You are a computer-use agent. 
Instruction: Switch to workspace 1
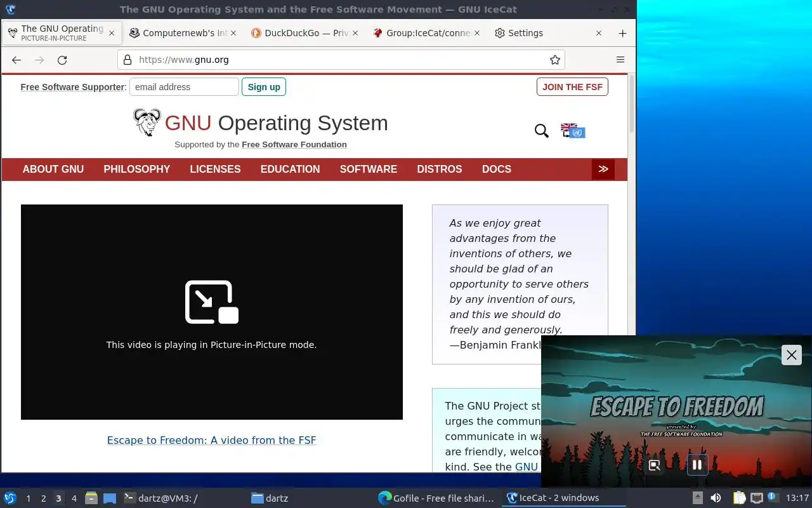point(28,498)
